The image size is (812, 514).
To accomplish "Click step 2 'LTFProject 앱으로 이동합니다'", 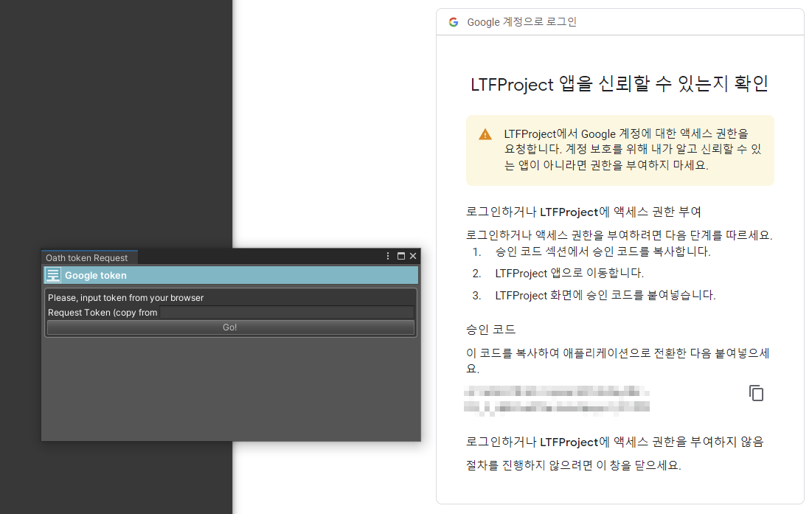I will click(x=569, y=274).
